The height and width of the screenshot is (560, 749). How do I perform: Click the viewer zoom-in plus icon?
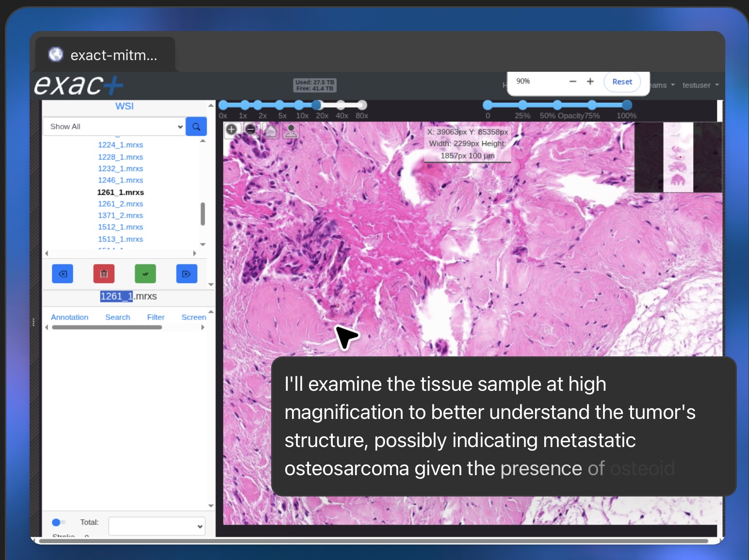point(231,129)
